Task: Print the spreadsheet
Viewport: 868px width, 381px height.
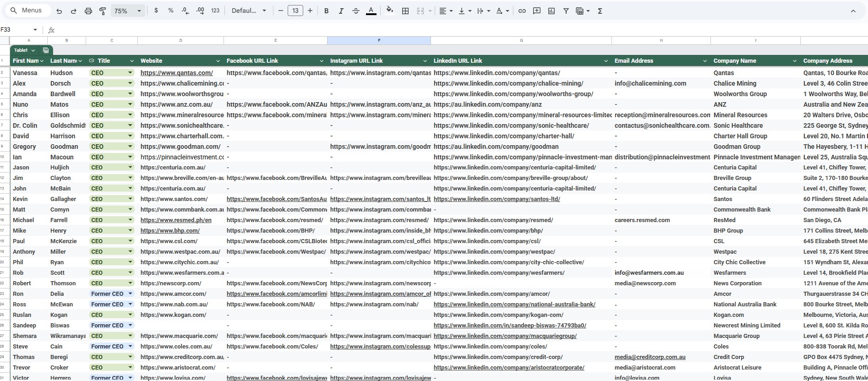Action: click(x=88, y=11)
